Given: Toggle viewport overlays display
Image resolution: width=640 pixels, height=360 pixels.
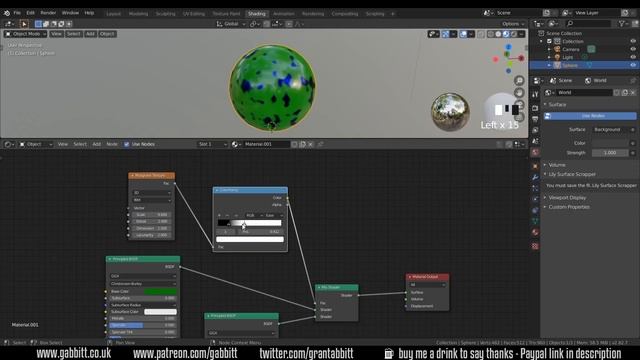Looking at the screenshot, I should coord(463,34).
